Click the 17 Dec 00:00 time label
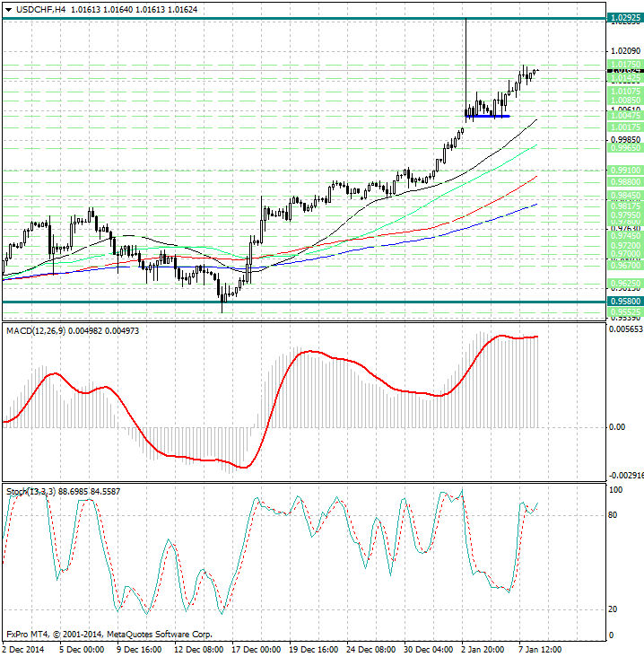 256,650
